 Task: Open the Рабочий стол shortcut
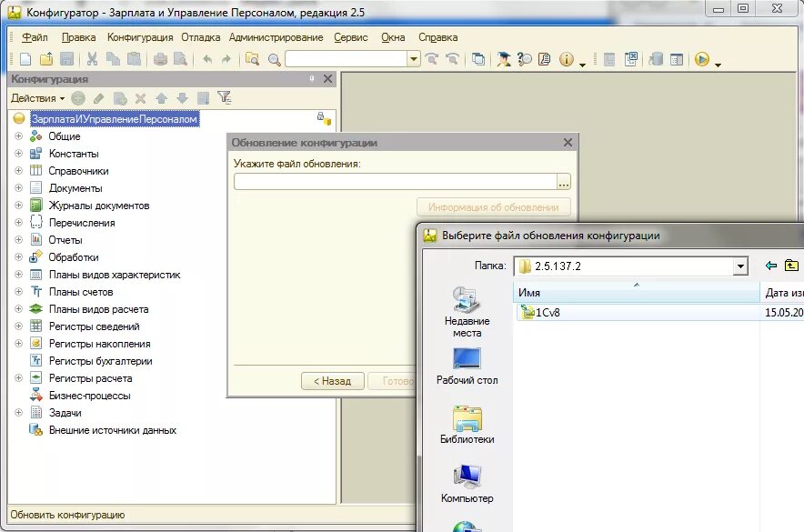[467, 366]
